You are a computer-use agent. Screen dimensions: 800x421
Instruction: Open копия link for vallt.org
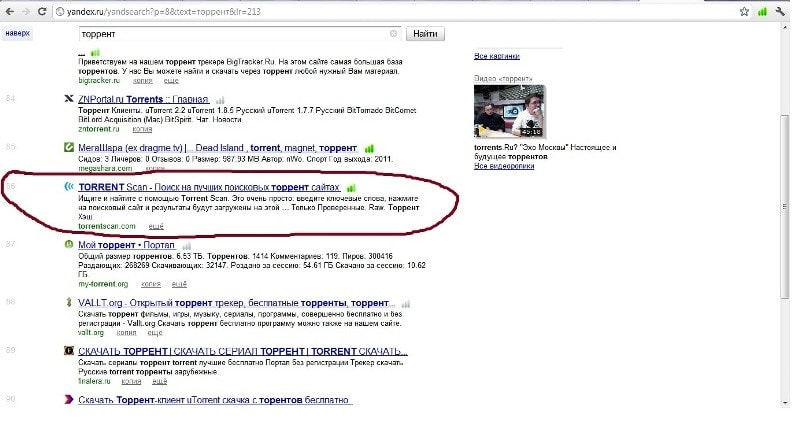[127, 332]
